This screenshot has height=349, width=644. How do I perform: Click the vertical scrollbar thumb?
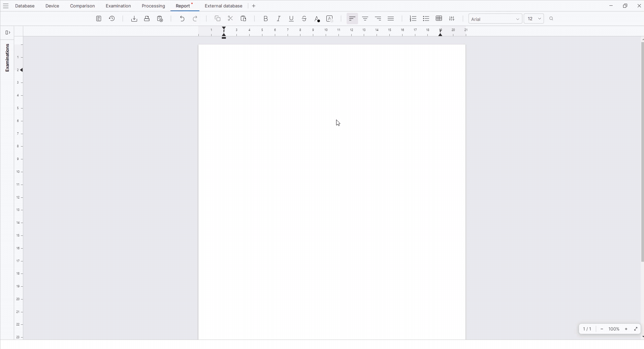pyautogui.click(x=642, y=152)
